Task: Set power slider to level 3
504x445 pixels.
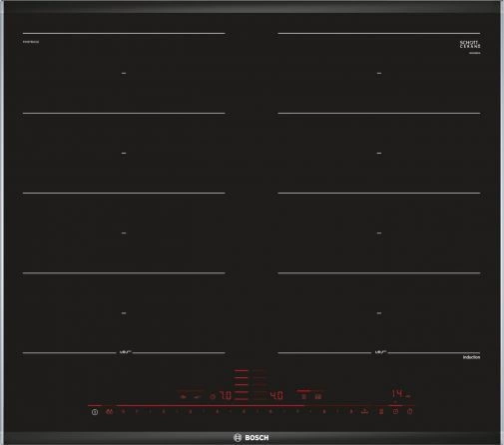Action: 190,412
